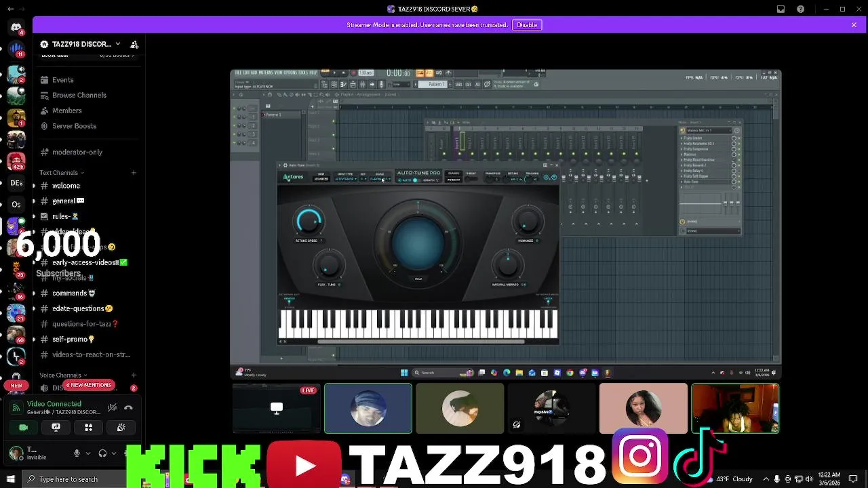The image size is (868, 488).
Task: Select the LIVE screen share tile
Action: click(277, 408)
